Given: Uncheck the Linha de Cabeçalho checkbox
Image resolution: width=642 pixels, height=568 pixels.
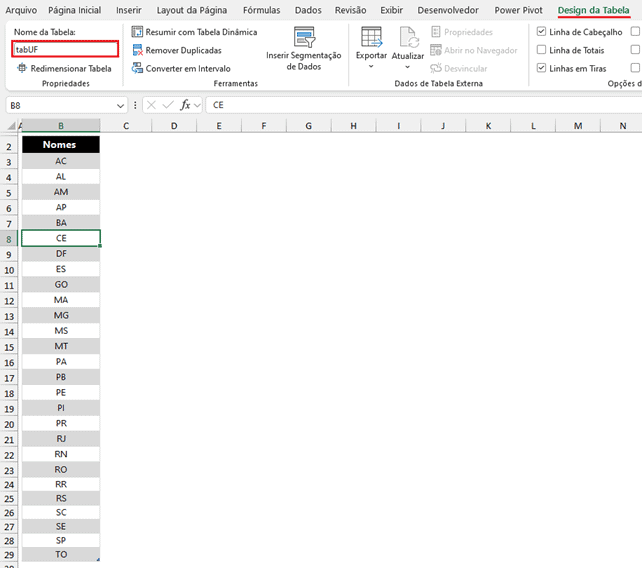Looking at the screenshot, I should pos(542,32).
